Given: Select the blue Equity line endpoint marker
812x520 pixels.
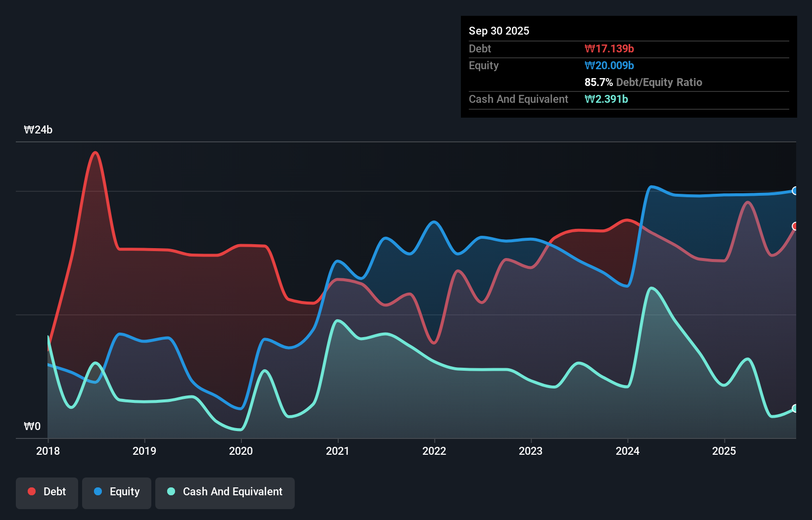Looking at the screenshot, I should (795, 191).
